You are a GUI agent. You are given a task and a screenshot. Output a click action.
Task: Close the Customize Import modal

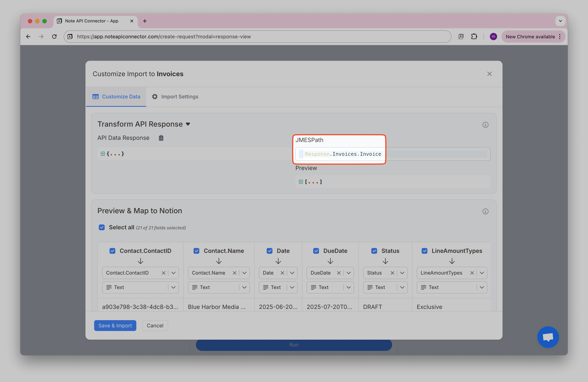coord(489,74)
